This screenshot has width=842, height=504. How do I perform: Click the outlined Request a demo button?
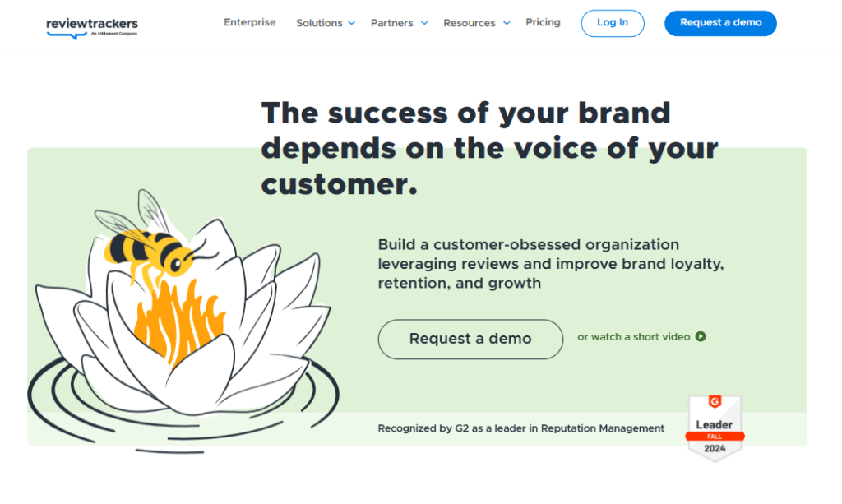pos(470,339)
